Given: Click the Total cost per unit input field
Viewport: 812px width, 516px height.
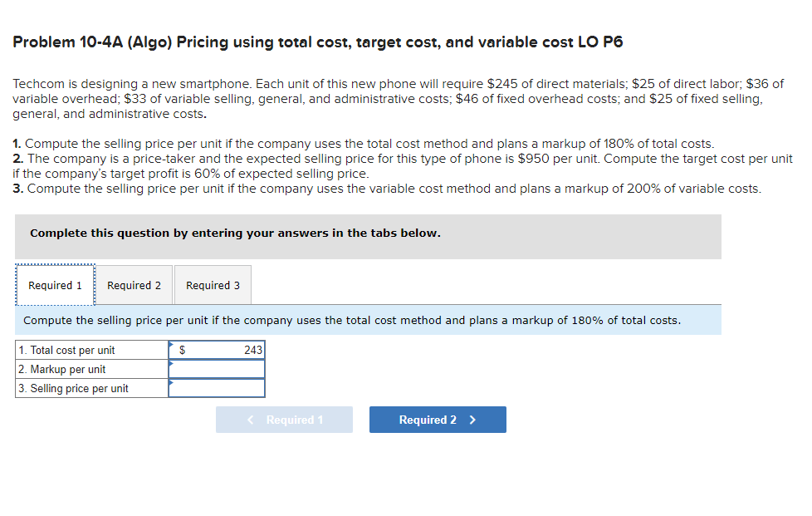Looking at the screenshot, I should click(x=224, y=350).
